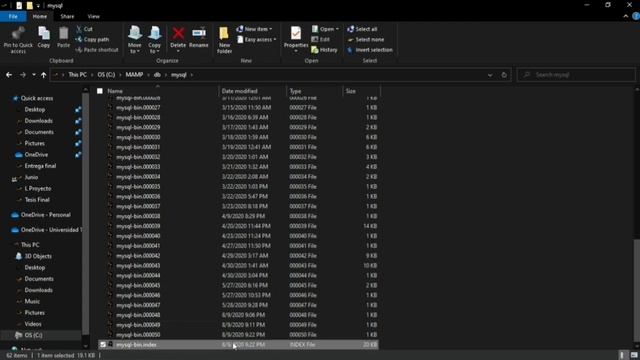The height and width of the screenshot is (360, 640).
Task: Click the Copy icon in Clipboard group
Action: click(x=44, y=33)
